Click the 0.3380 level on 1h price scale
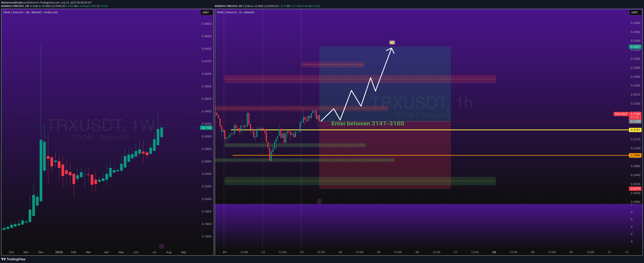Image resolution: width=644 pixels, height=263 pixels. tap(635, 23)
